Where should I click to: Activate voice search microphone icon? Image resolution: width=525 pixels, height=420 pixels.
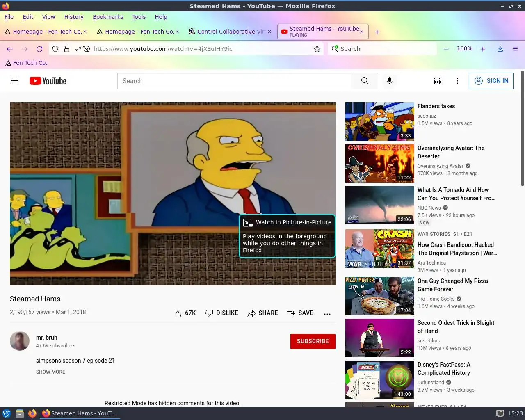point(390,81)
